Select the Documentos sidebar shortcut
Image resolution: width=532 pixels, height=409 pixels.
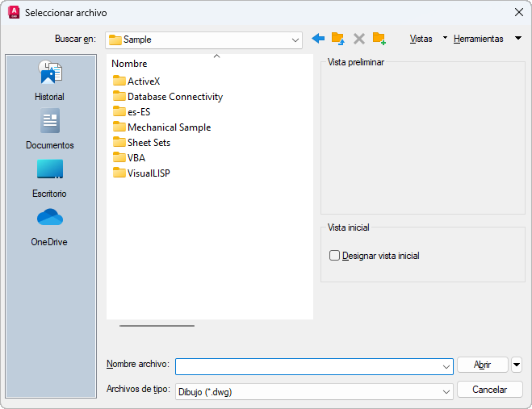[49, 129]
